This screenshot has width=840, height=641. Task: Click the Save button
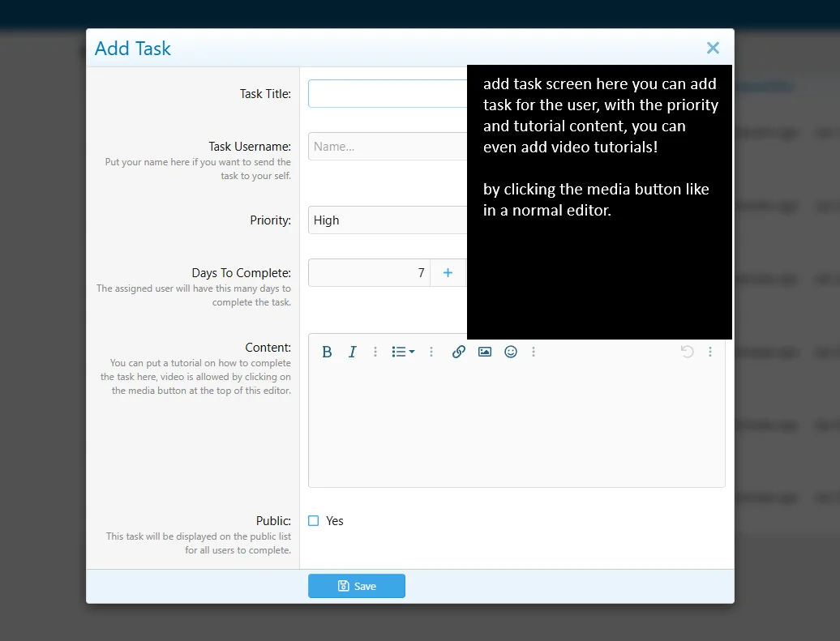click(357, 586)
